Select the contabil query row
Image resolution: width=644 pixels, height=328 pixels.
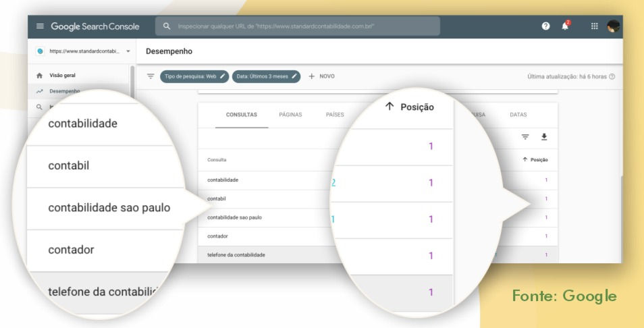pyautogui.click(x=377, y=199)
